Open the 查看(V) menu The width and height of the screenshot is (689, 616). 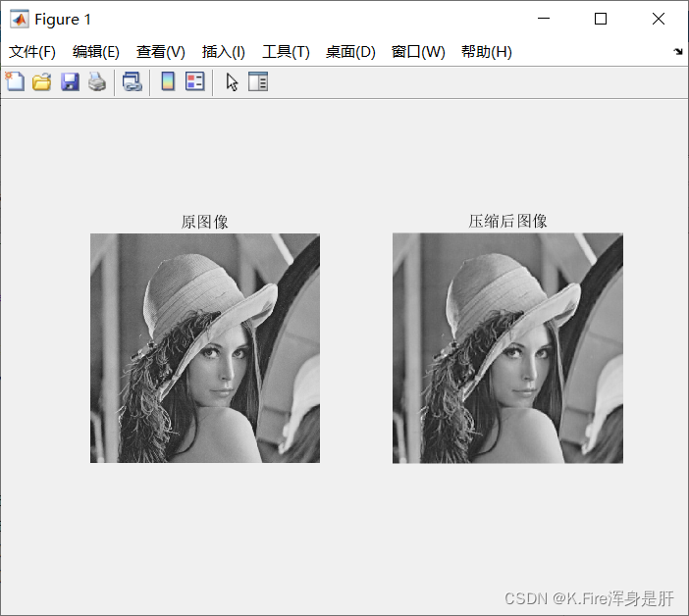160,52
